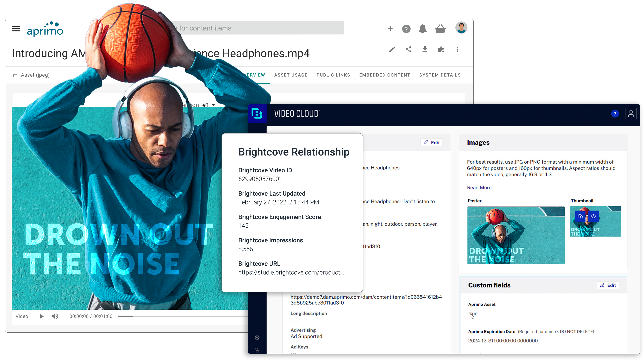Open the basket icon in Aprimo header
This screenshot has width=644, height=364.
440,29
